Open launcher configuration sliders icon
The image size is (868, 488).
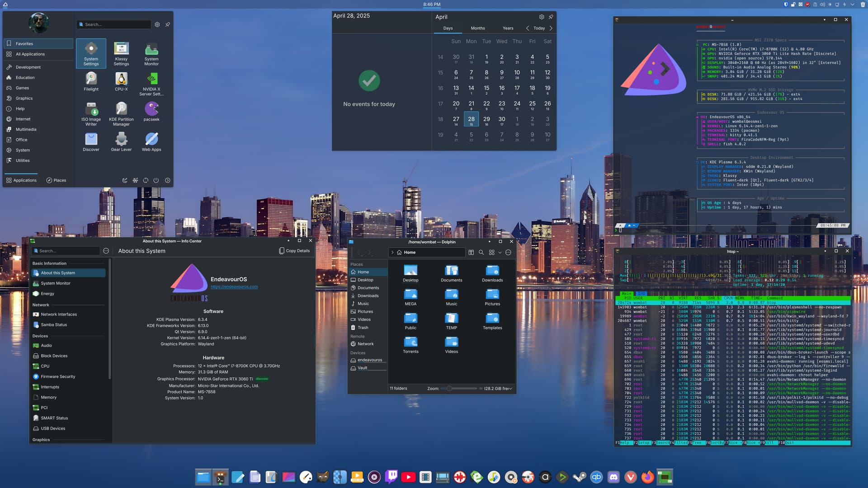[157, 24]
